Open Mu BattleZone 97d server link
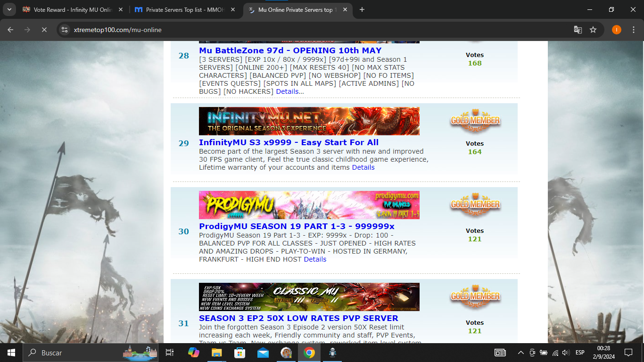This screenshot has width=644, height=362. click(x=290, y=50)
